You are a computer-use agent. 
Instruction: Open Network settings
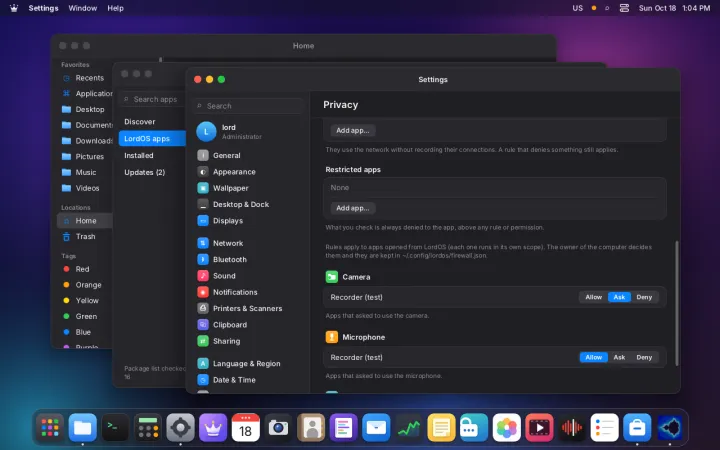(x=248, y=243)
